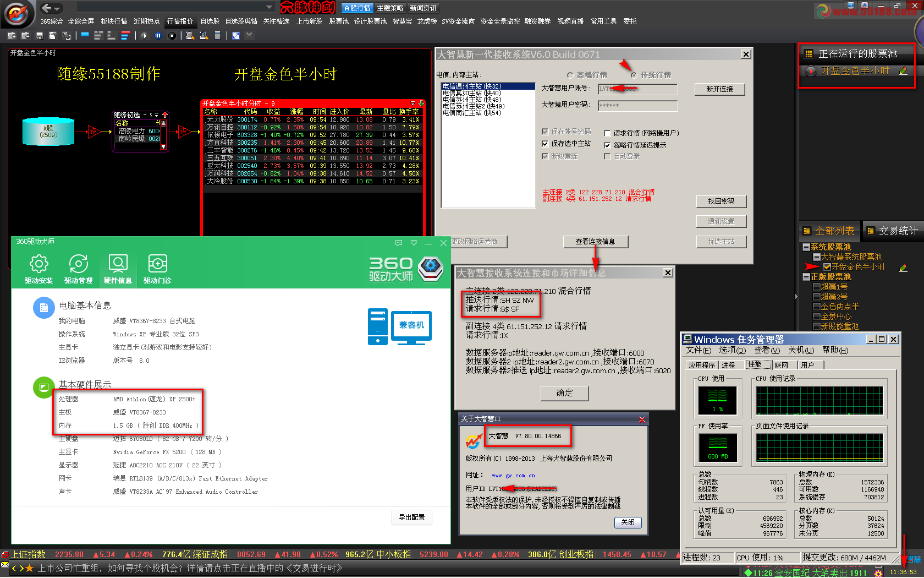Open the dropdown on the 随缘初选 node title

(156, 115)
